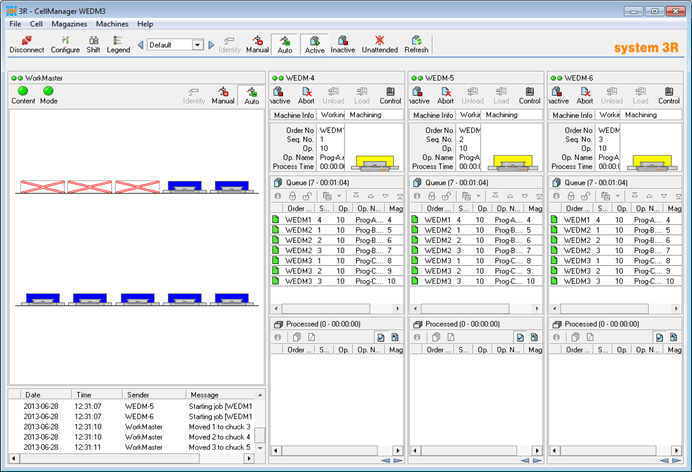Click the Unattended toolbar icon
Screen dimensions: 692x472
click(380, 45)
